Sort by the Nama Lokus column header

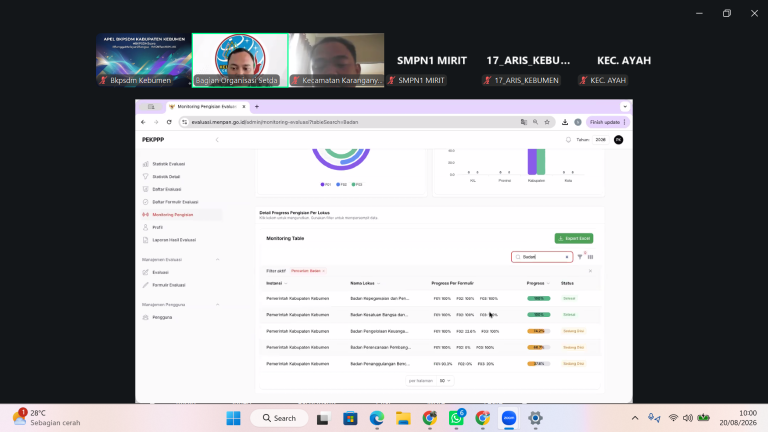365,284
